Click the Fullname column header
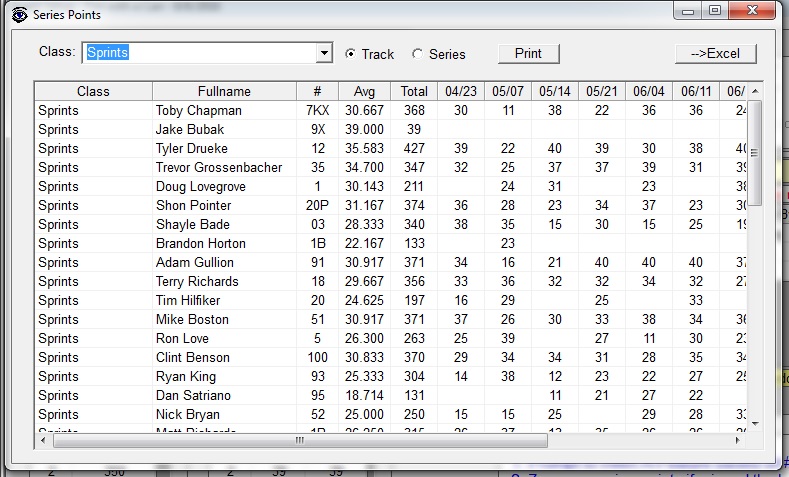789x477 pixels. [x=224, y=91]
